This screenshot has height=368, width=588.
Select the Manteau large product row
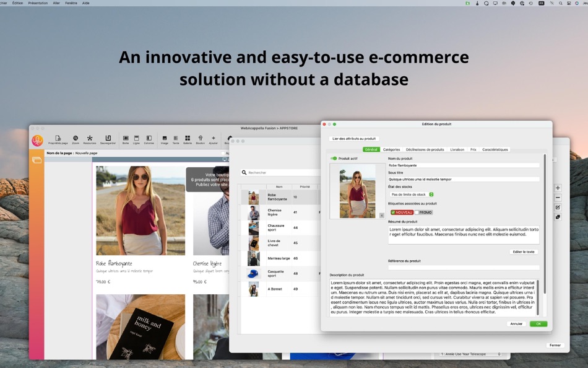tap(279, 258)
